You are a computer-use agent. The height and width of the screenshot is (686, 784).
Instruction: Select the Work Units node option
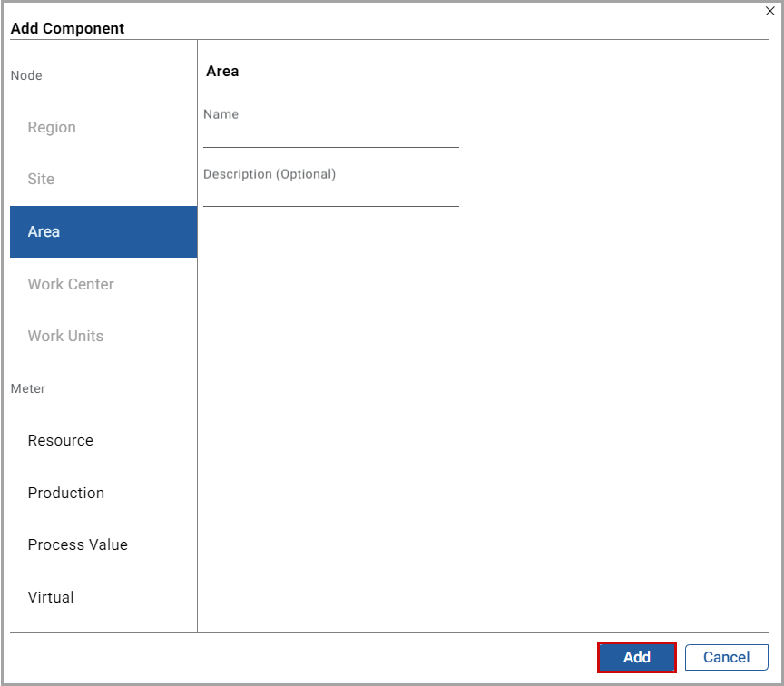click(65, 336)
